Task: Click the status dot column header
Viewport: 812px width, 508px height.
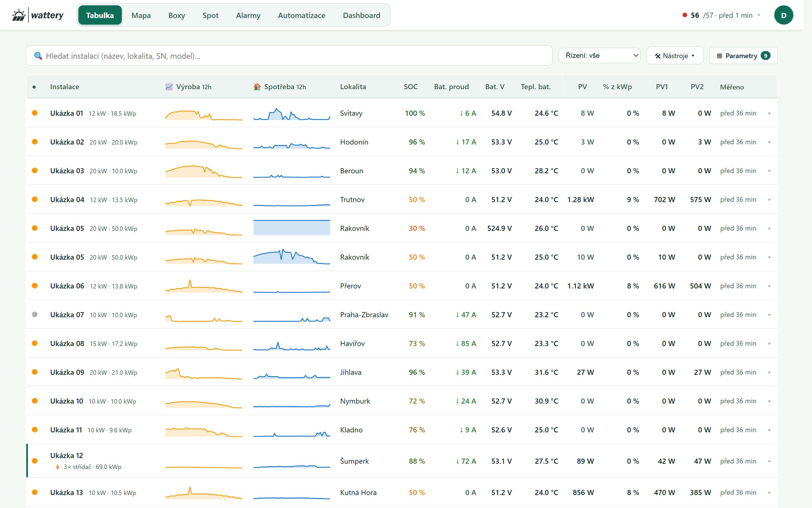Action: [34, 87]
